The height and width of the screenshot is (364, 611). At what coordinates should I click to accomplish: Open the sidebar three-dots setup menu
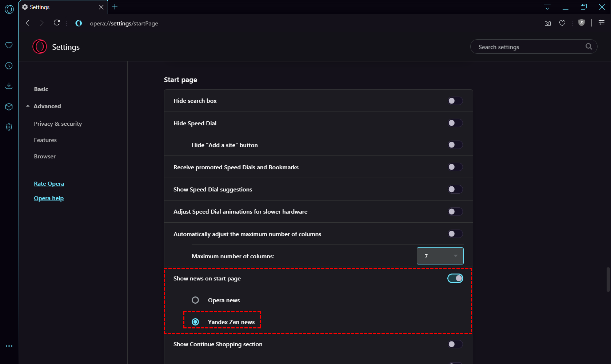click(9, 346)
